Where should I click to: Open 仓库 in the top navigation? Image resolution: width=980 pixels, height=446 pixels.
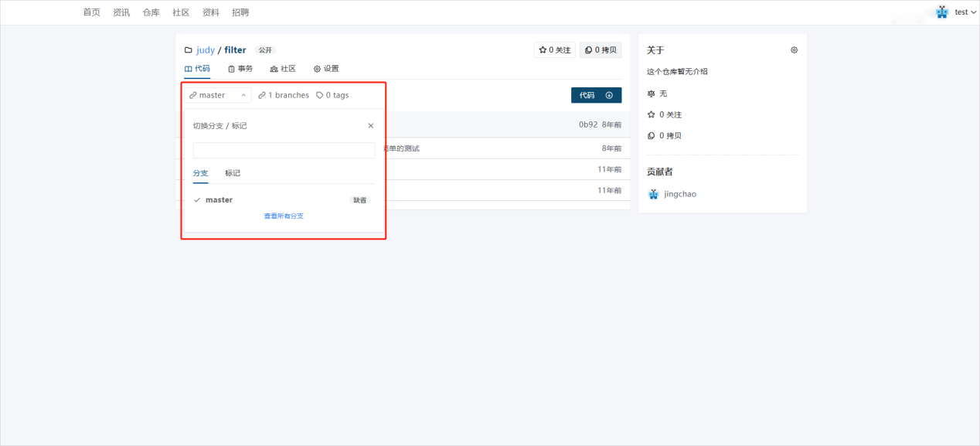tap(151, 12)
